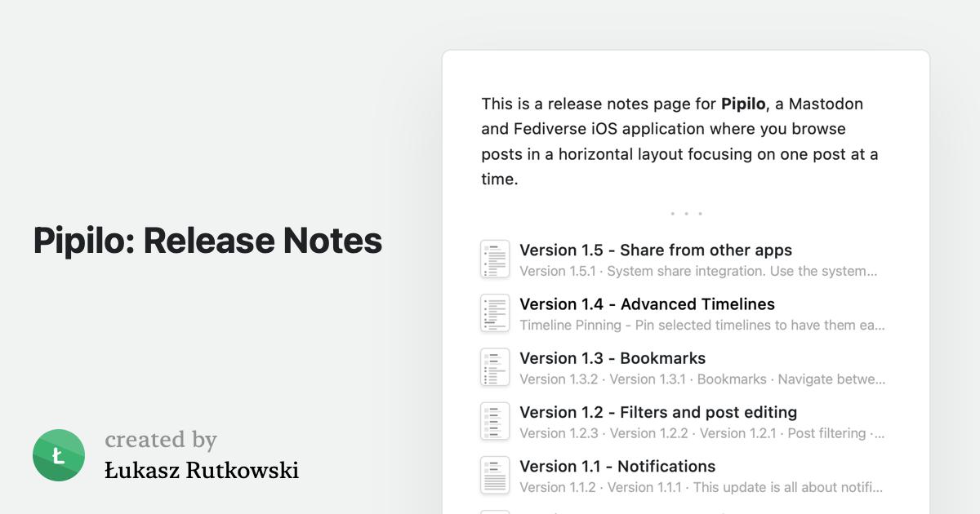Click the green Ł avatar icon

pyautogui.click(x=59, y=455)
